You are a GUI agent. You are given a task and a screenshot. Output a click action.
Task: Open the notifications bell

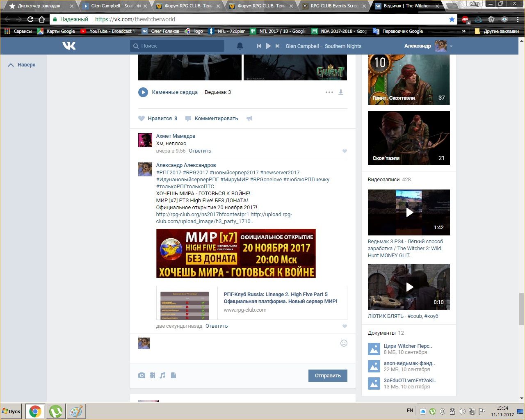240,46
